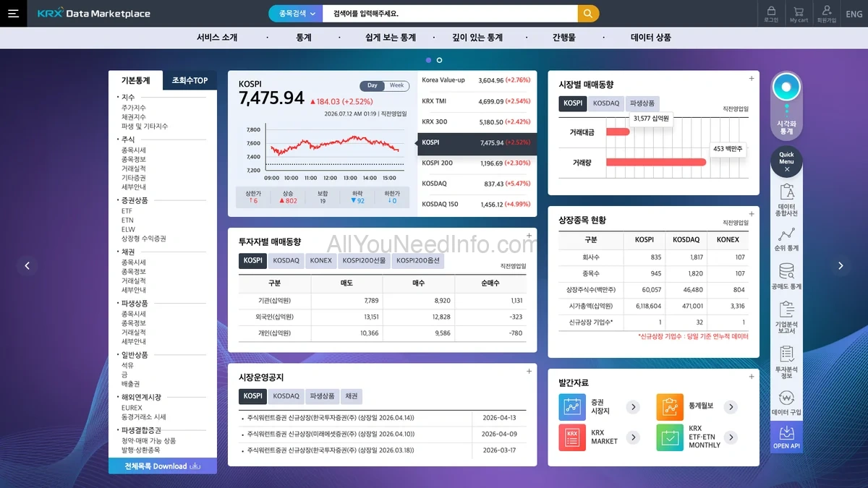Open 주가지수 link in sidebar
This screenshot has height=488, width=868.
(x=134, y=108)
